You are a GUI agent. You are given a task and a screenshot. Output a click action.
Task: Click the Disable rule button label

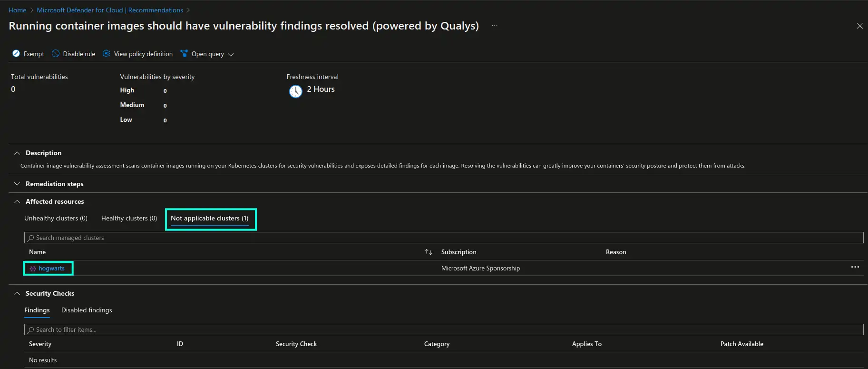[79, 54]
